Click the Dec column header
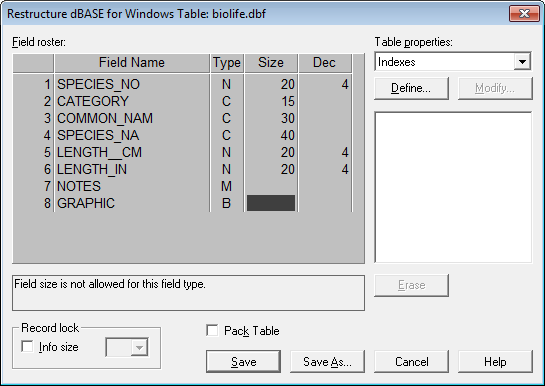This screenshot has height=386, width=545. point(324,63)
